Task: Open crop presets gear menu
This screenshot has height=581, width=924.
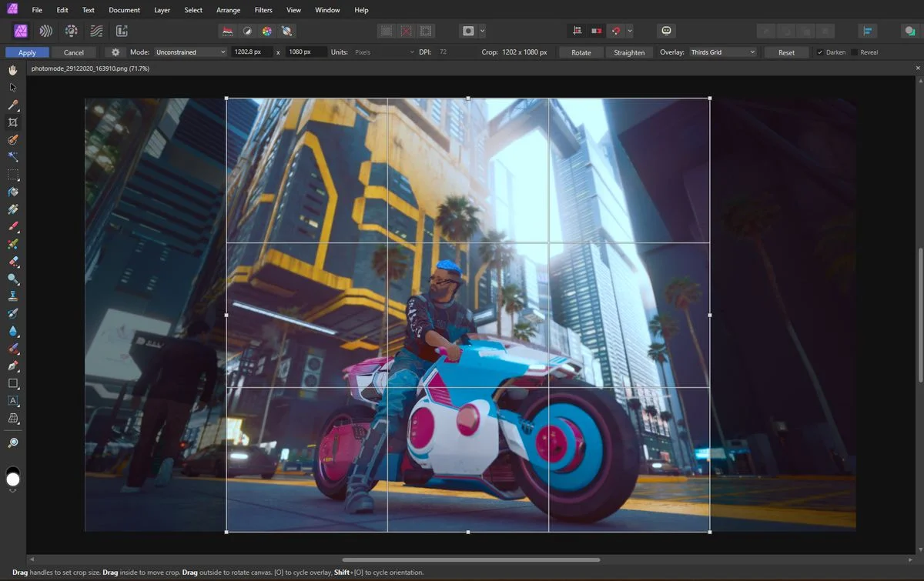Action: (x=115, y=52)
